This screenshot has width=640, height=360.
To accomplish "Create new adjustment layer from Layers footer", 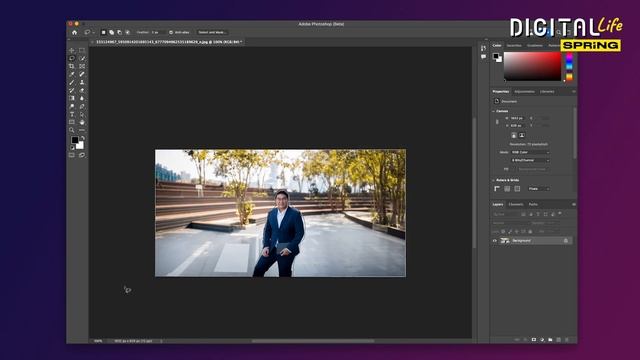I will coord(542,340).
